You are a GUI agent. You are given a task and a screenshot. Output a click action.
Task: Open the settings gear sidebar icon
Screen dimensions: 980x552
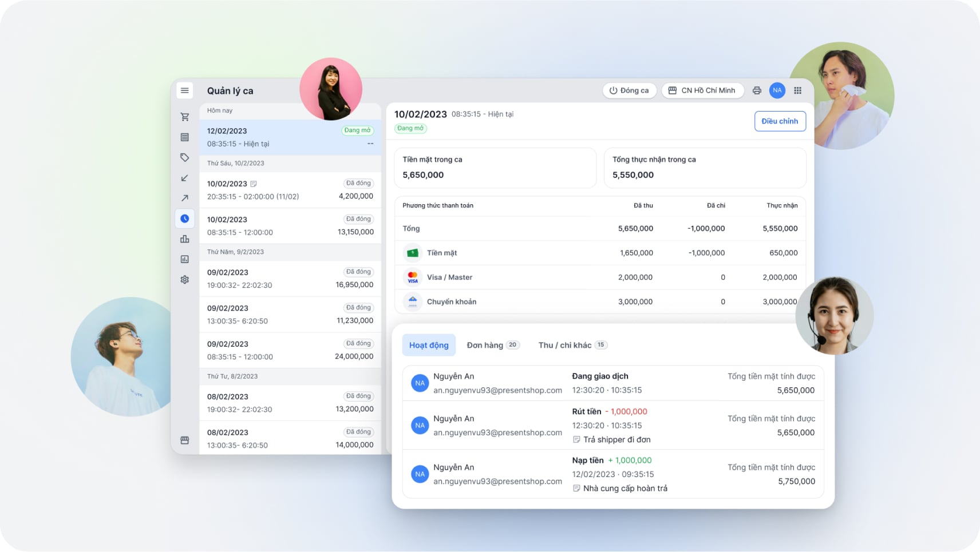coord(184,280)
